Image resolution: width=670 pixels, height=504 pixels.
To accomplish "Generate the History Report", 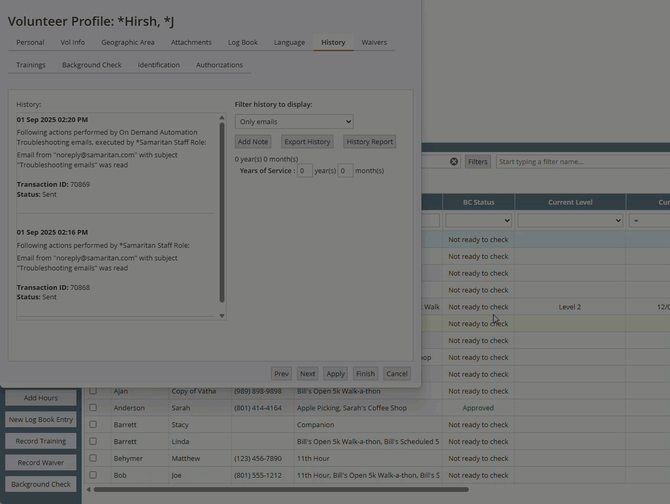I will [369, 142].
